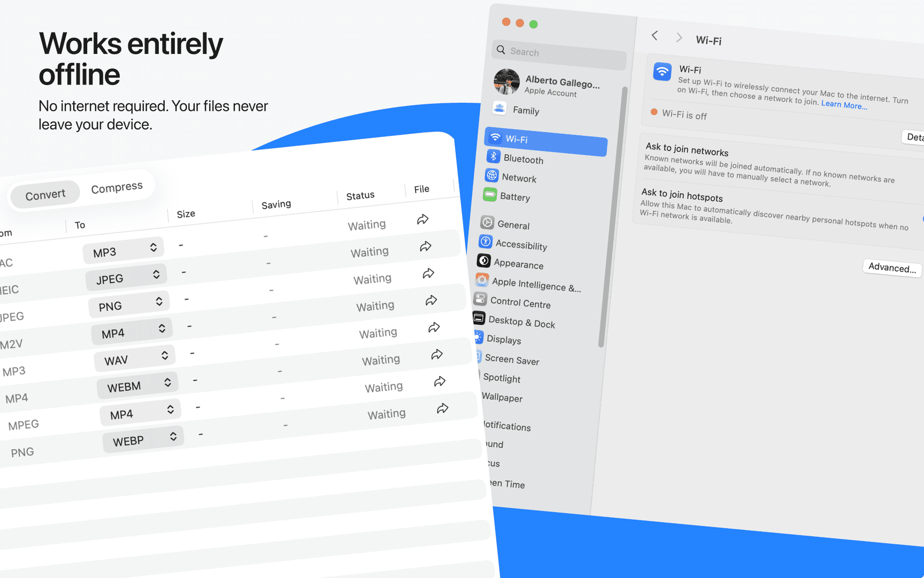Go back using the back chevron
Image resolution: width=924 pixels, height=578 pixels.
click(x=654, y=36)
